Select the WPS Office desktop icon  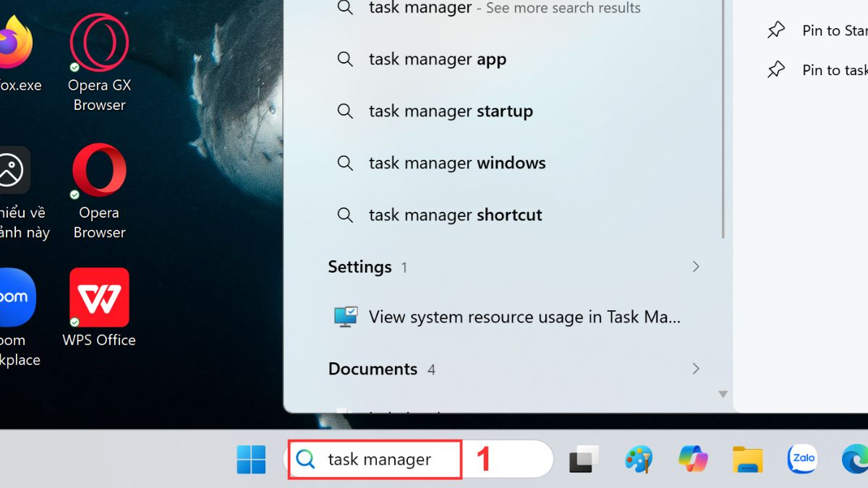coord(99,307)
